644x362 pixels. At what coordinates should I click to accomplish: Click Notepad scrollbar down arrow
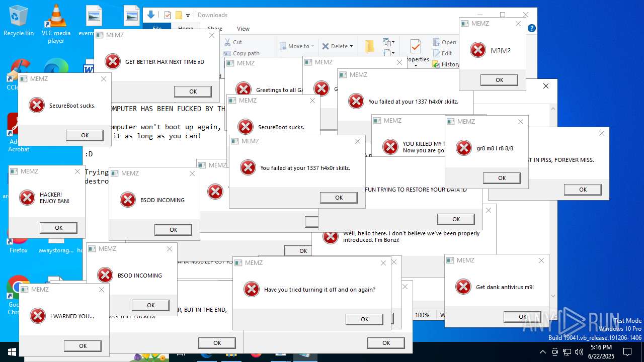click(x=553, y=296)
